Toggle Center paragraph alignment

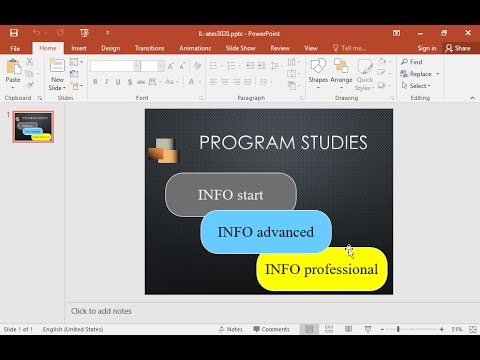(225, 82)
